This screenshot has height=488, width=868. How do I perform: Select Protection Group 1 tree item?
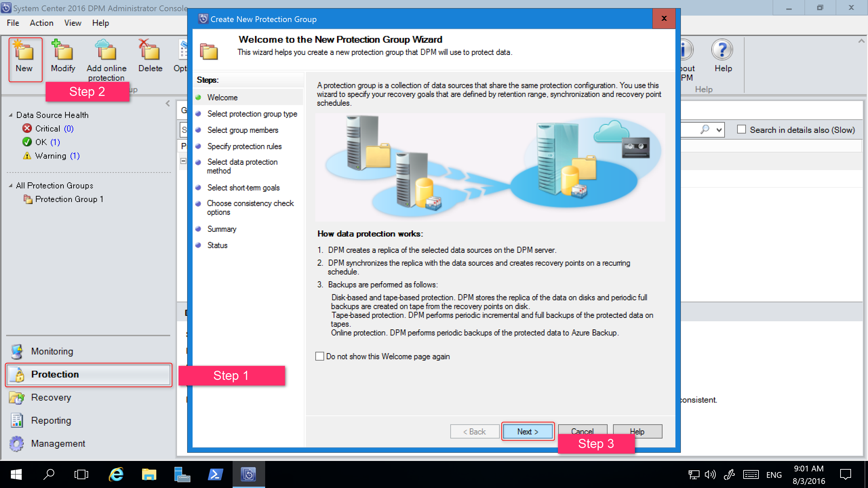click(x=69, y=200)
